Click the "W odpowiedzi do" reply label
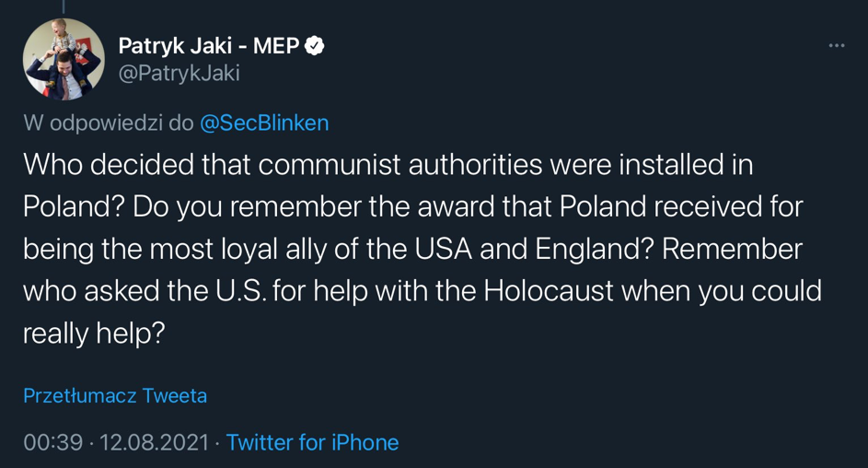The height and width of the screenshot is (468, 868). pos(109,123)
